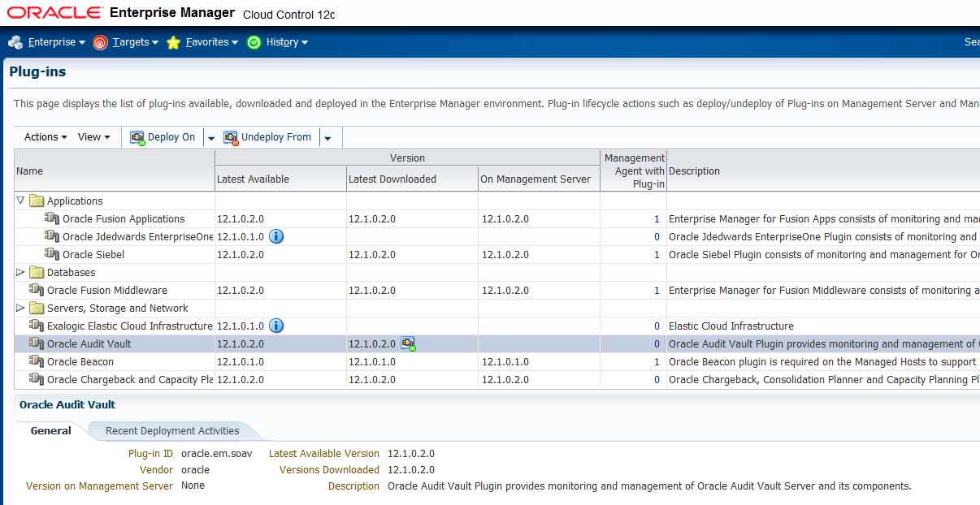Screen dimensions: 980x505
Task: Click the Name column header
Action: pyautogui.click(x=115, y=170)
